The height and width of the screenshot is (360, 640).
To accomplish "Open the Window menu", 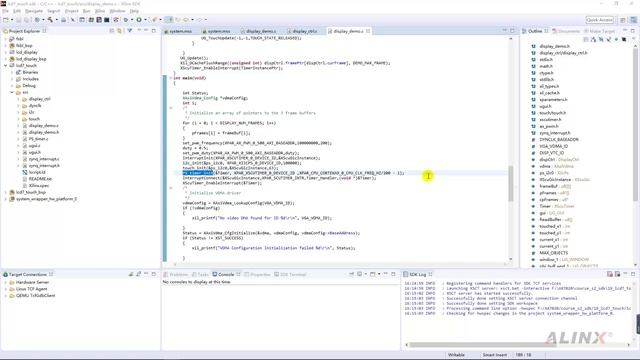I will pyautogui.click(x=118, y=11).
